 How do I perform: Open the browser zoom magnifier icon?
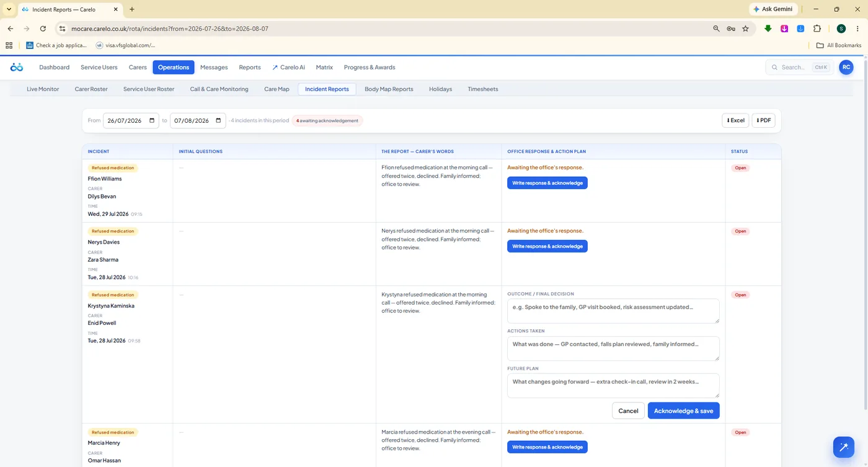[x=717, y=29]
